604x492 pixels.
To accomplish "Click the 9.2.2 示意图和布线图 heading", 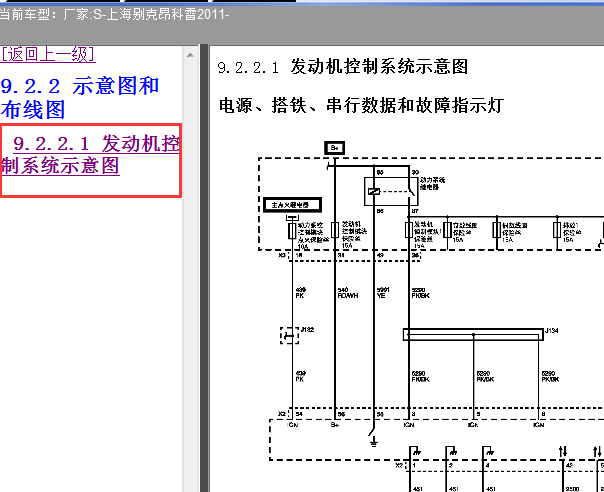I will point(80,97).
